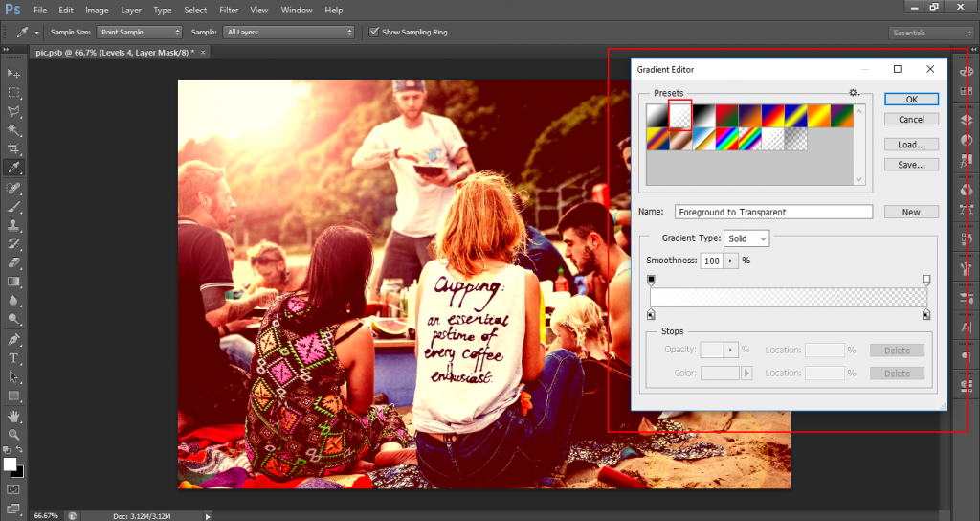The image size is (980, 521).
Task: Click the presets list scroll-down arrow
Action: click(x=859, y=179)
